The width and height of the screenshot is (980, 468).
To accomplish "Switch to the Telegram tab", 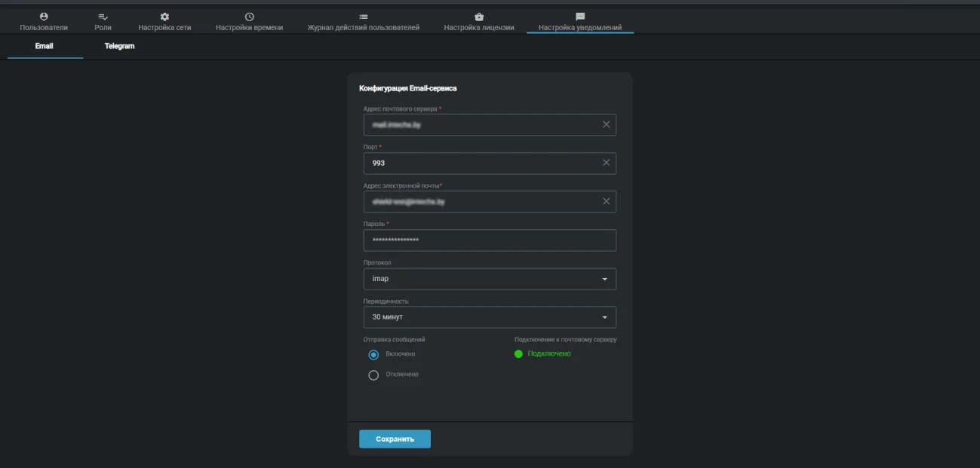I will point(119,47).
